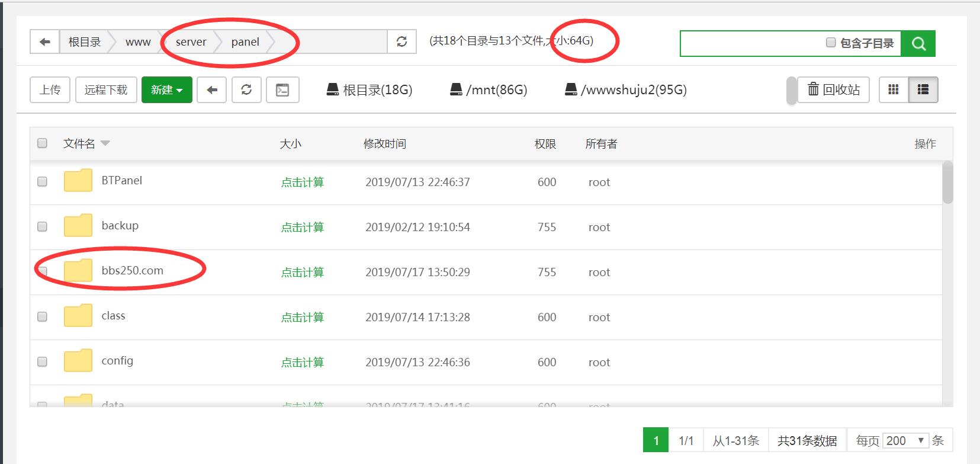Toggle the select-all checkbox in header
980x464 pixels.
tap(42, 143)
